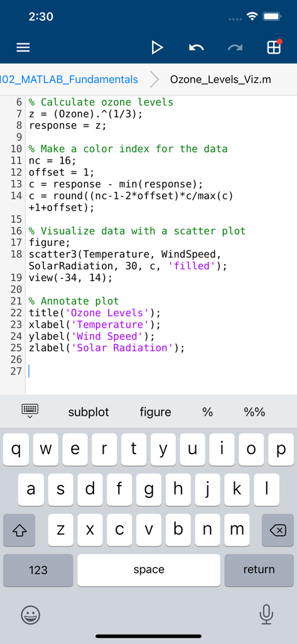Click title('Ozone Levels') line
The height and width of the screenshot is (644, 297).
tap(95, 313)
